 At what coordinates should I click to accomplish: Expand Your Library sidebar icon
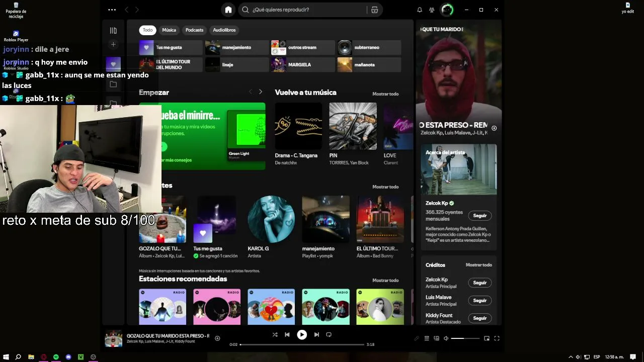coord(113,30)
